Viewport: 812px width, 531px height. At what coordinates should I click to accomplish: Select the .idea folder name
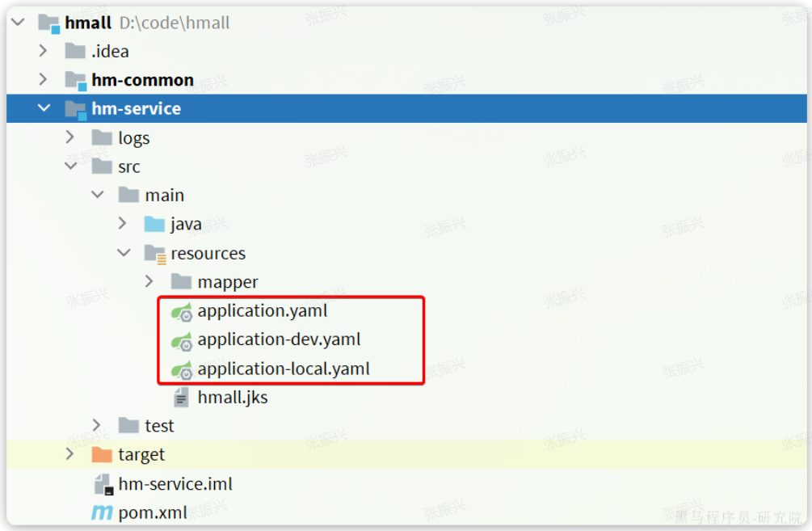click(x=111, y=51)
